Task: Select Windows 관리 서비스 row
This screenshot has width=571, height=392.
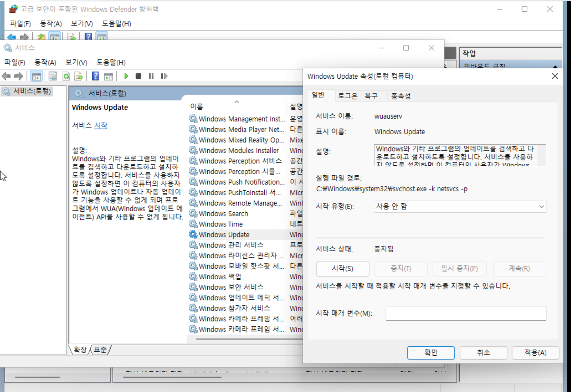Action: click(x=245, y=245)
